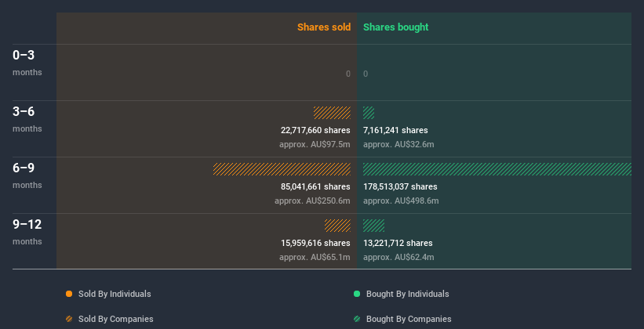
Task: Click the 6–9 months green bought bar
Action: coord(497,169)
